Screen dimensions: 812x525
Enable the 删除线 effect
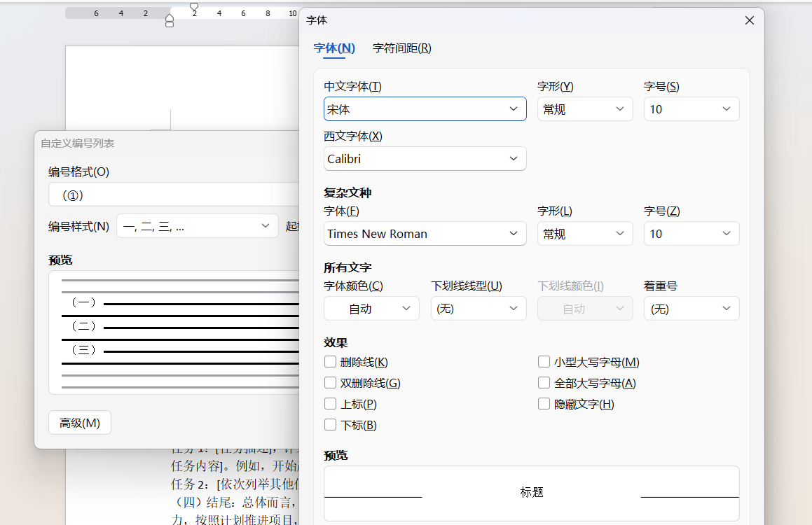[x=330, y=362]
